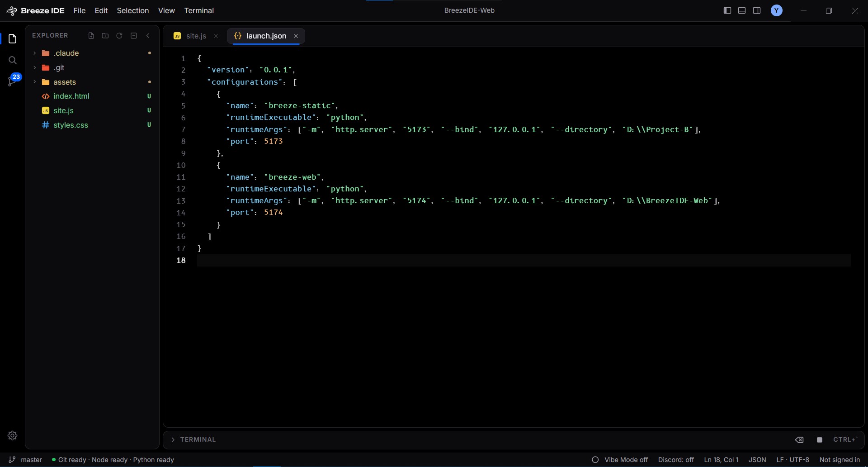Toggle the left sidebar layout icon

point(727,10)
